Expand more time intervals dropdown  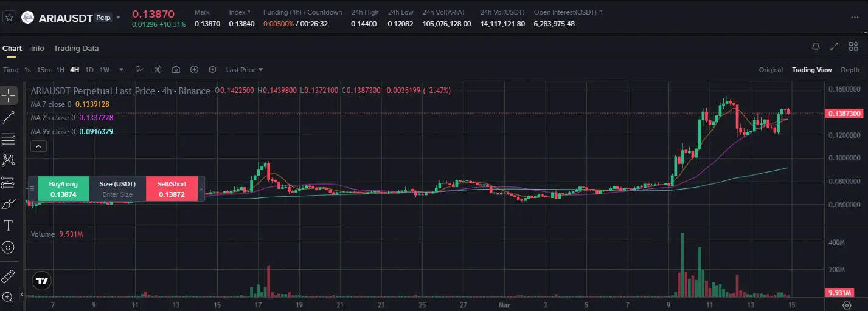(x=121, y=70)
